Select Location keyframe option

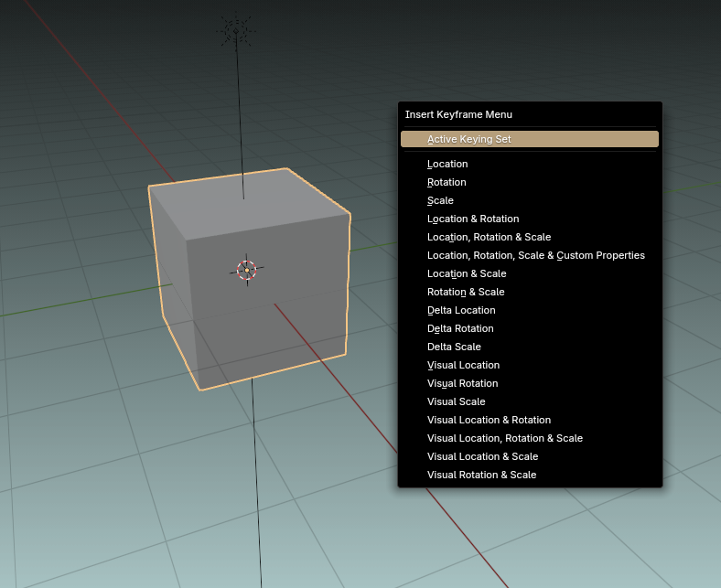529,164
